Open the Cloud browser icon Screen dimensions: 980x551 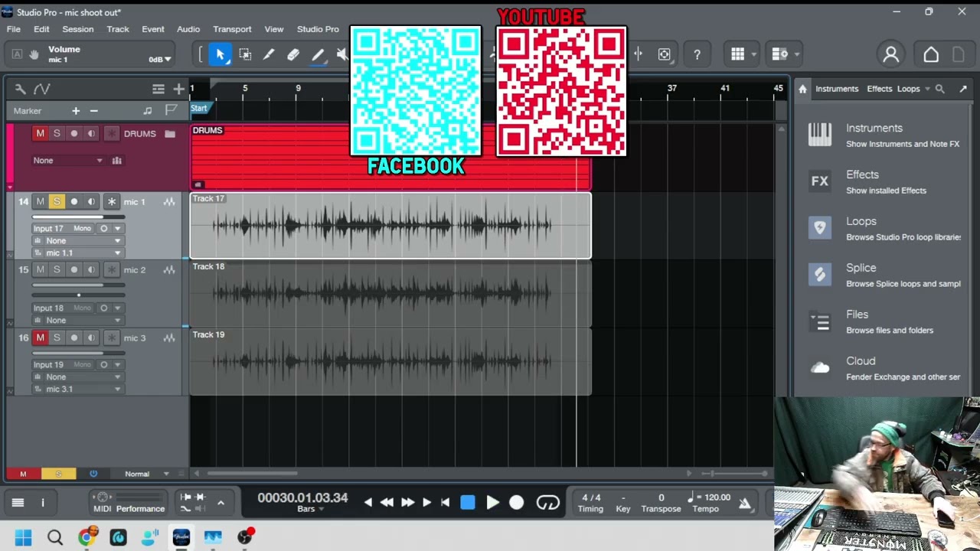point(820,368)
